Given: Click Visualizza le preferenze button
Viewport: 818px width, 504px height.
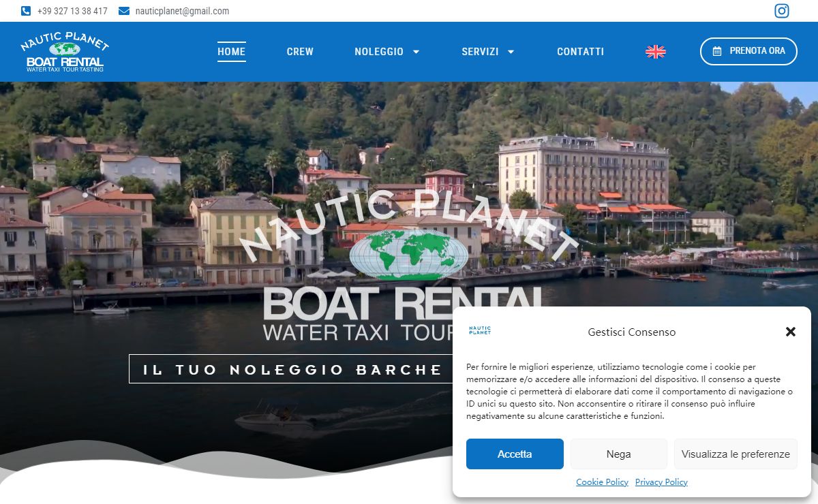Looking at the screenshot, I should point(736,454).
